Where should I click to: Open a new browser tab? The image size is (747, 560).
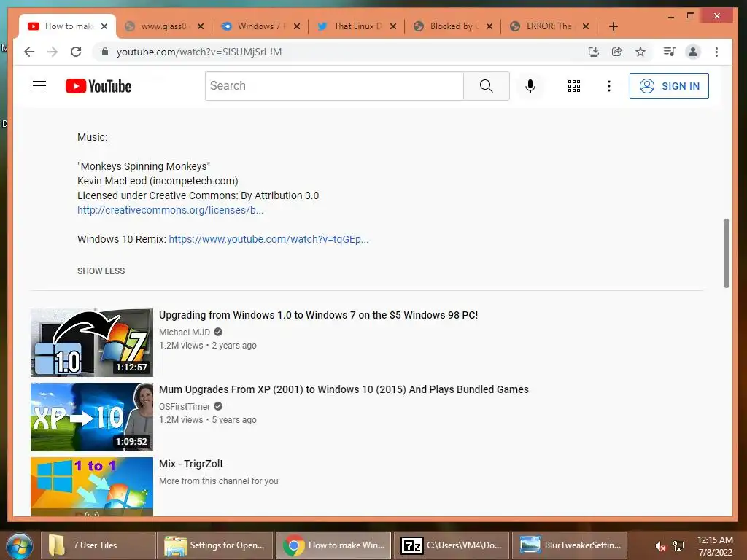(614, 26)
